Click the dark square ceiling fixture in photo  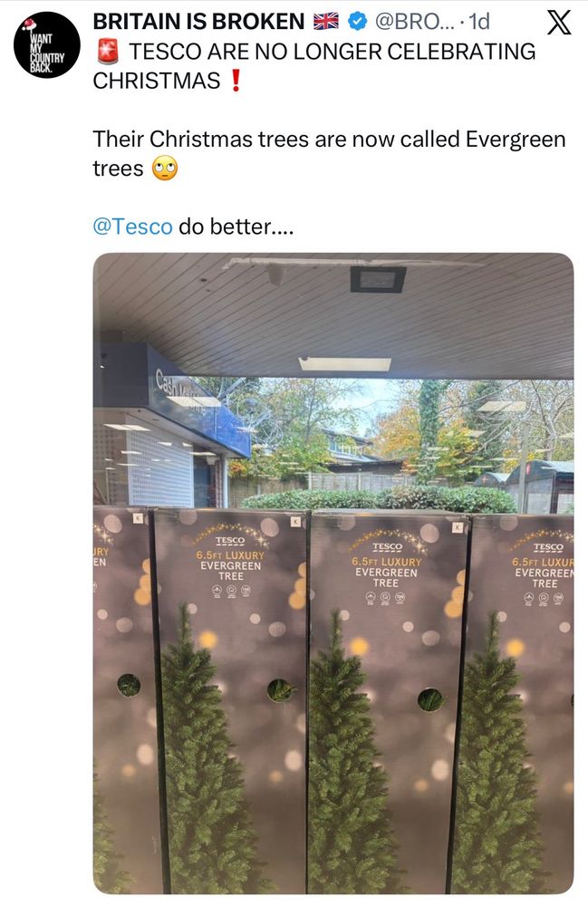click(x=378, y=280)
